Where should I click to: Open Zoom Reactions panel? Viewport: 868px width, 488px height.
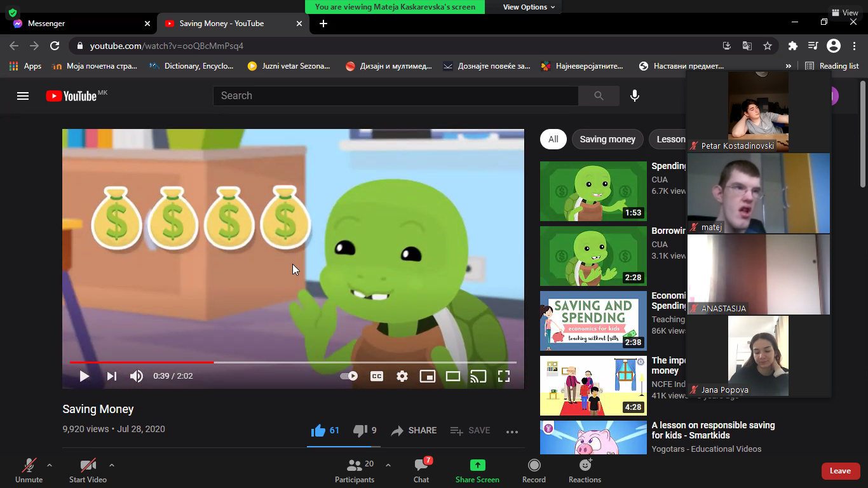585,470
